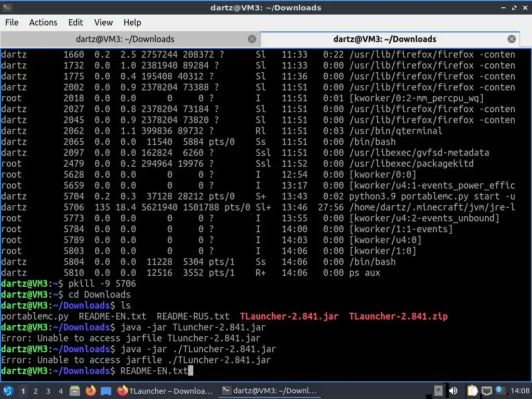Close the second terminal tab
Image resolution: width=532 pixels, height=399 pixels.
click(512, 39)
